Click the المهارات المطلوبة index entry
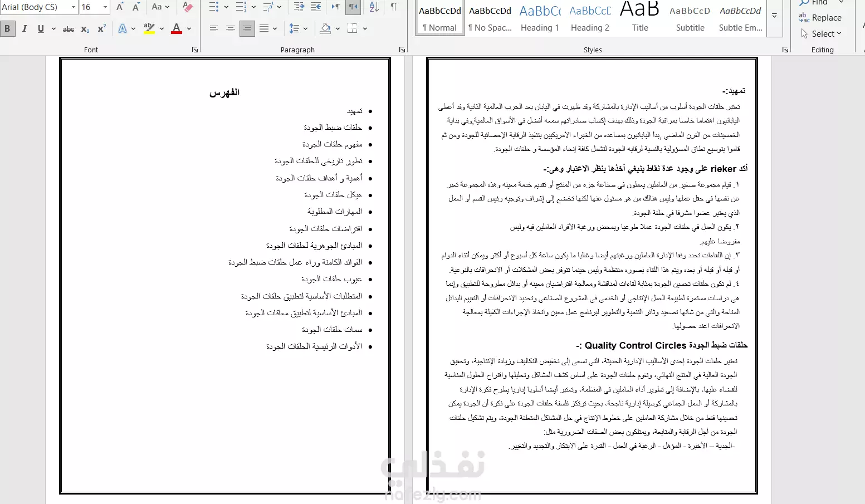This screenshot has height=504, width=865. pyautogui.click(x=335, y=212)
